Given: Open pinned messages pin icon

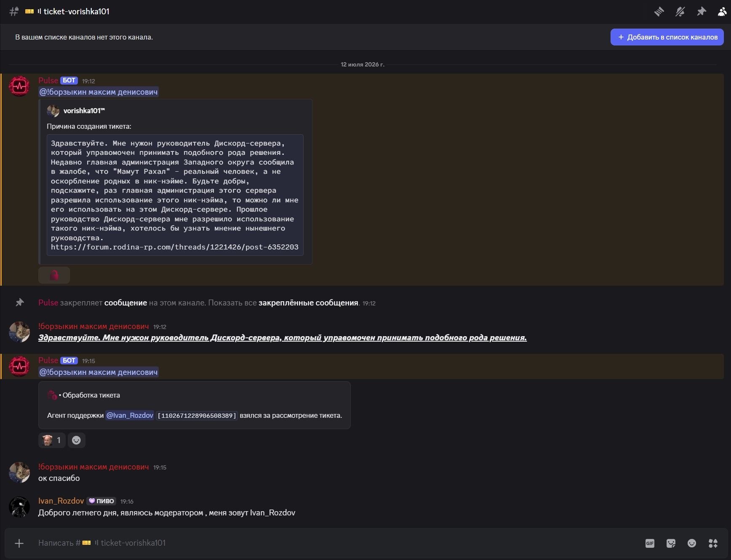Looking at the screenshot, I should coord(701,12).
